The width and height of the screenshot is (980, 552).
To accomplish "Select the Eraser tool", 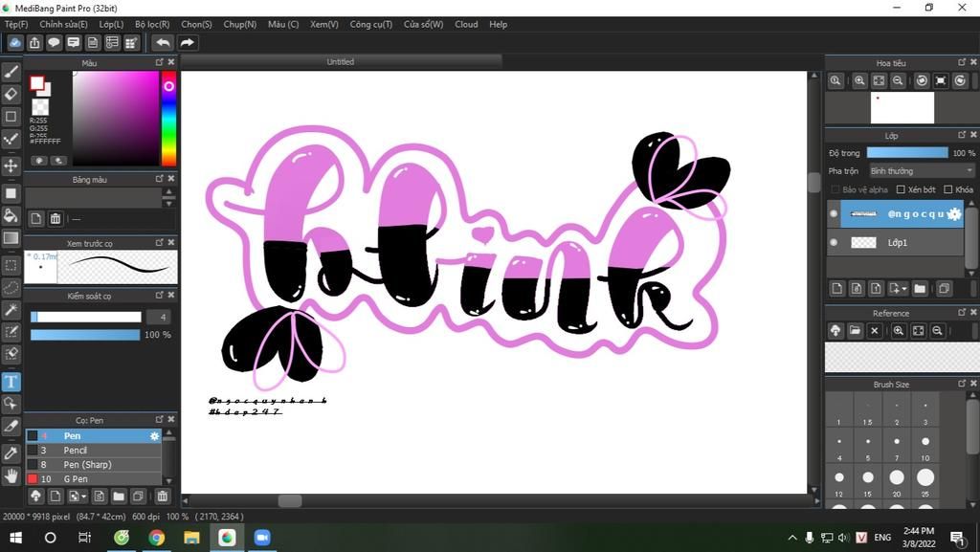I will tap(11, 95).
